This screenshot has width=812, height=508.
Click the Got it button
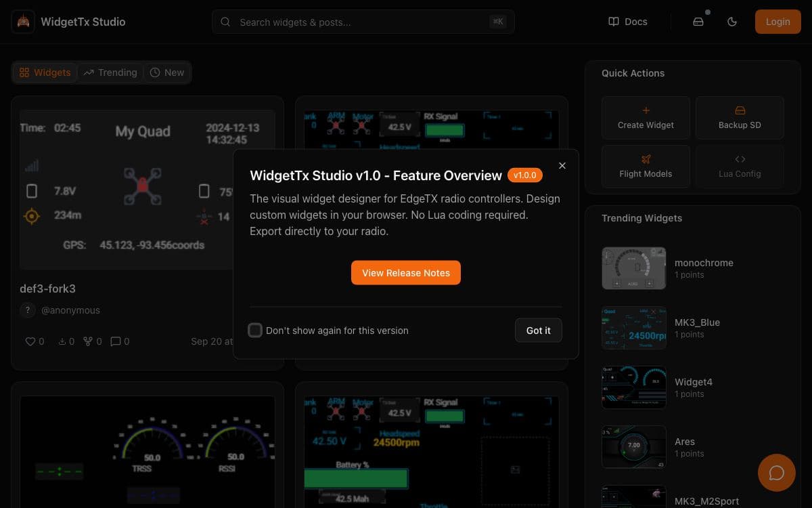(539, 331)
